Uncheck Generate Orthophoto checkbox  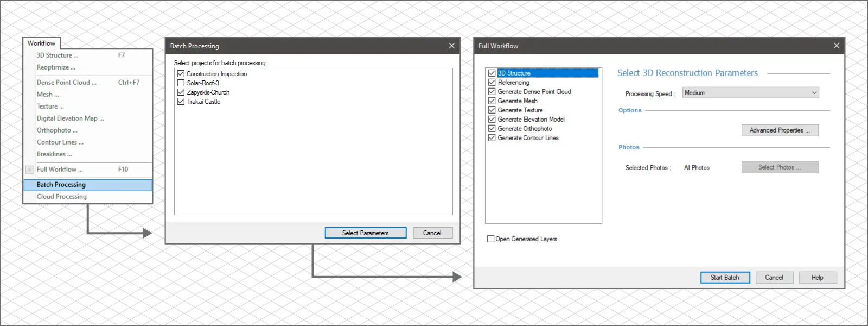coord(492,128)
